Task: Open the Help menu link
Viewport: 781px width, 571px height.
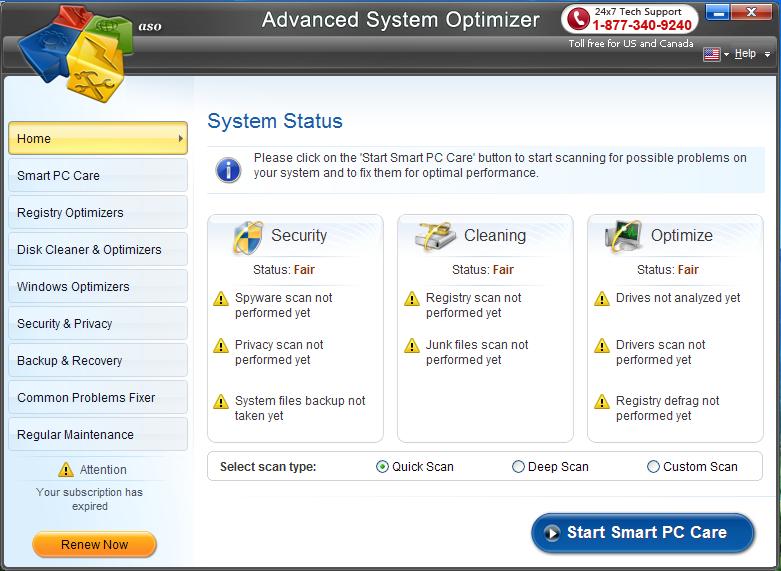Action: click(x=745, y=54)
